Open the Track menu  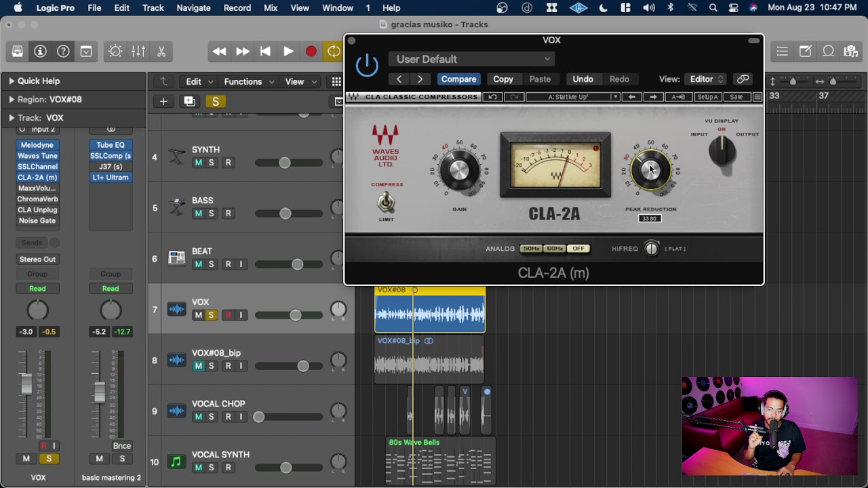pos(153,7)
